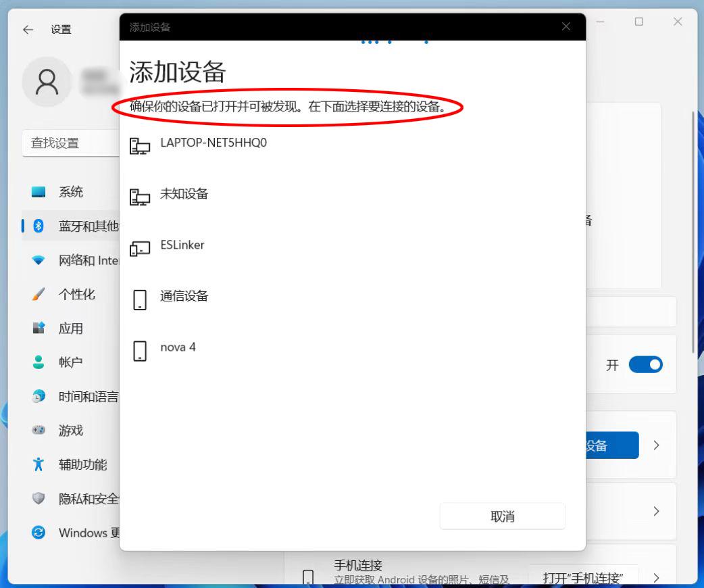The width and height of the screenshot is (704, 588).
Task: Minimize the Settings window
Action: tap(600, 22)
